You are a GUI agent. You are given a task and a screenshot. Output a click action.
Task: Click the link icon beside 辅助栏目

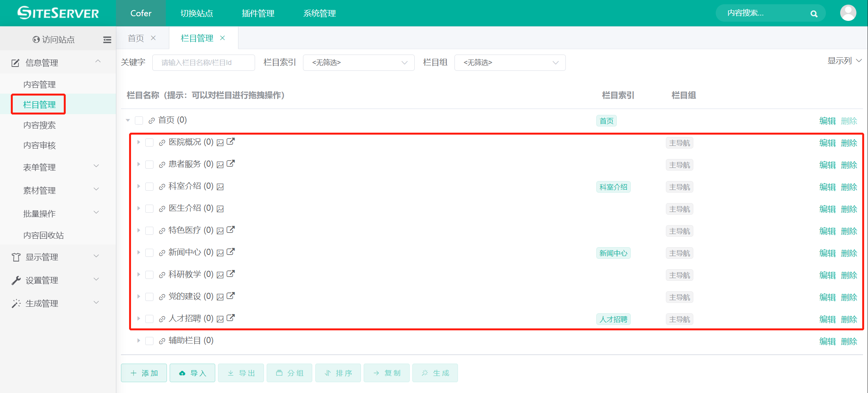pos(162,341)
